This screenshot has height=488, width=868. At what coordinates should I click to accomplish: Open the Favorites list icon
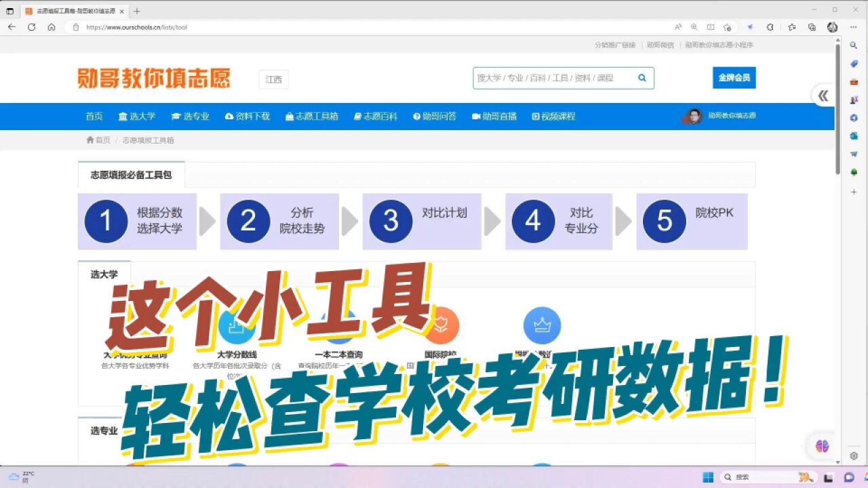[792, 27]
